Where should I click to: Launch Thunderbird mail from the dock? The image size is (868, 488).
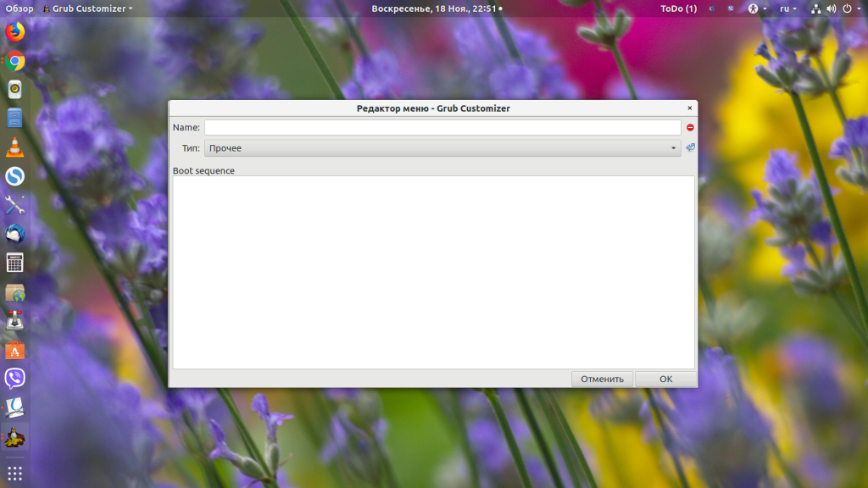click(x=14, y=234)
